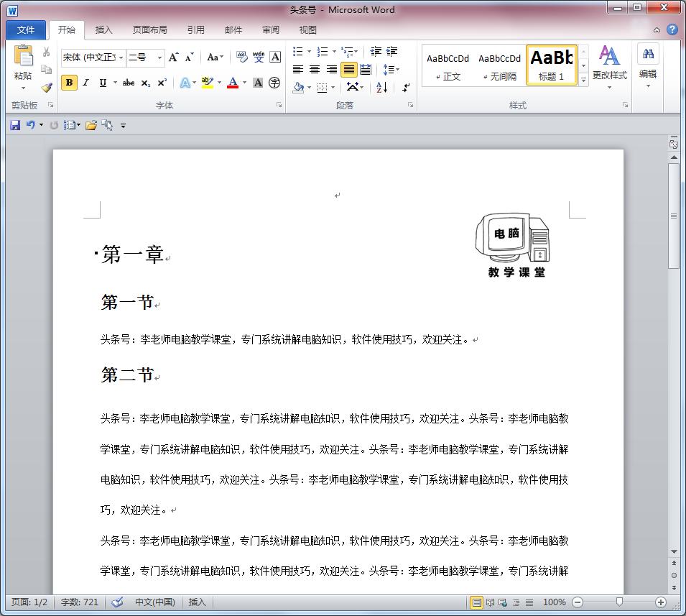Apply yellow text highlight color
The width and height of the screenshot is (686, 616).
point(207,82)
